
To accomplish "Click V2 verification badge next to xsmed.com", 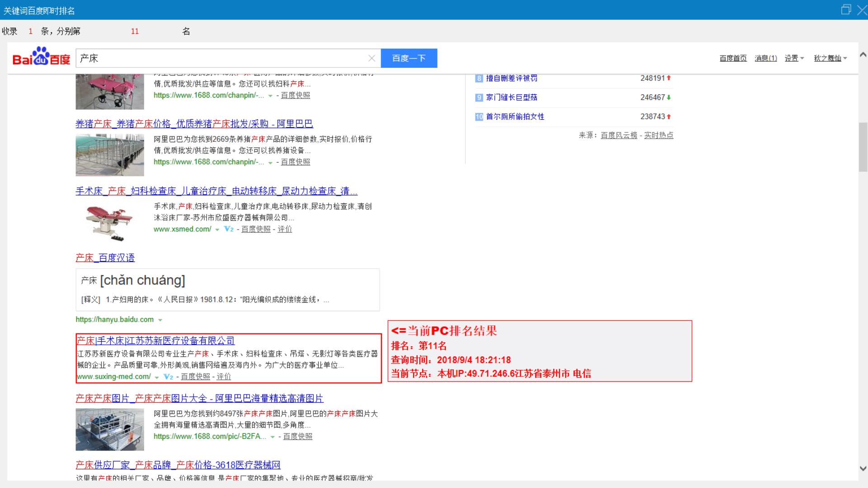I will [229, 229].
